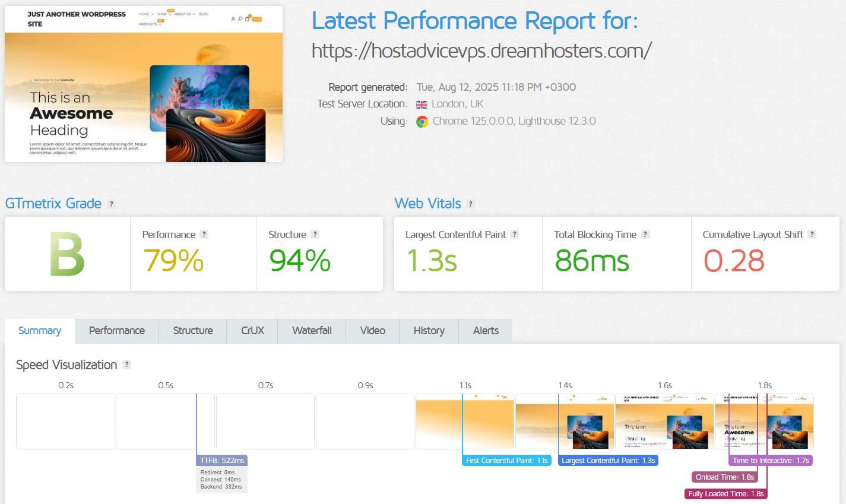
Task: Click Fully Loaded Time 1.8s marker
Action: [x=726, y=494]
